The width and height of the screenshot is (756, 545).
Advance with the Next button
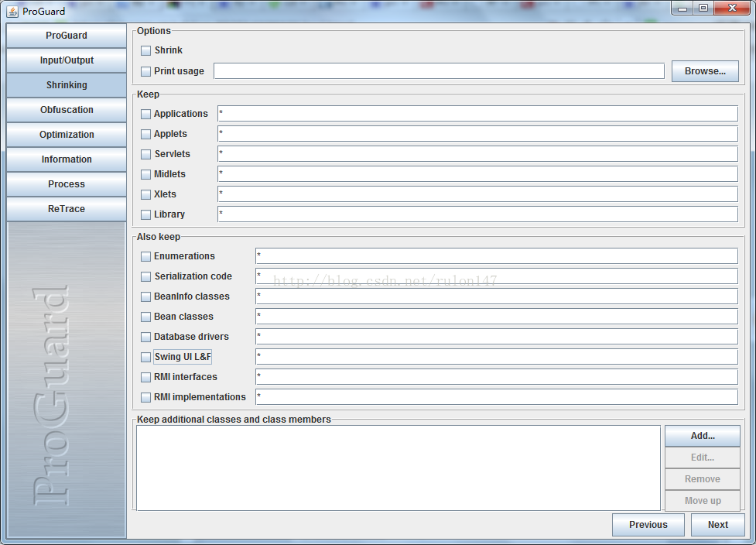coord(718,525)
